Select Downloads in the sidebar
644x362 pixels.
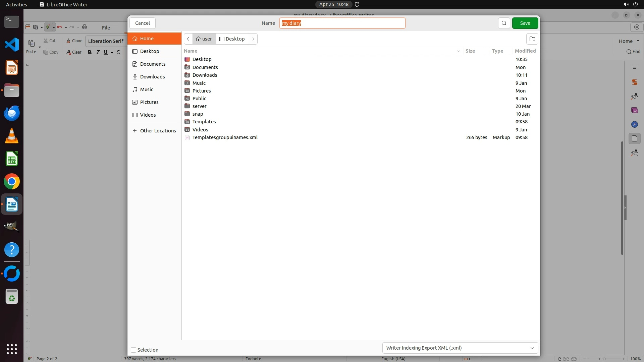click(x=152, y=77)
